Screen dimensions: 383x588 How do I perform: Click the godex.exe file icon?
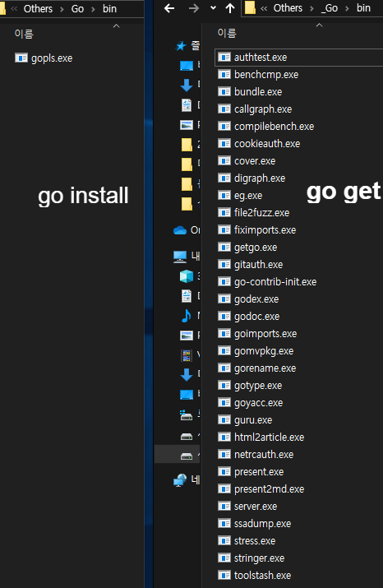224,299
